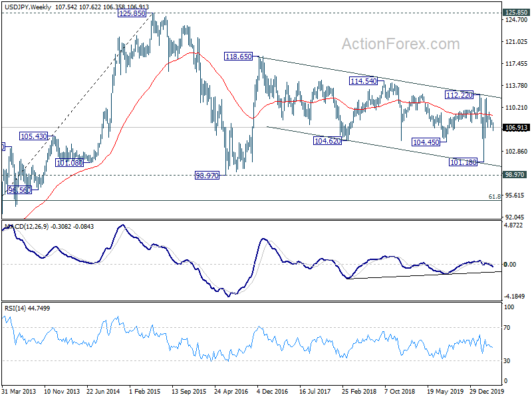Click the 113.780 price axis value

point(517,86)
